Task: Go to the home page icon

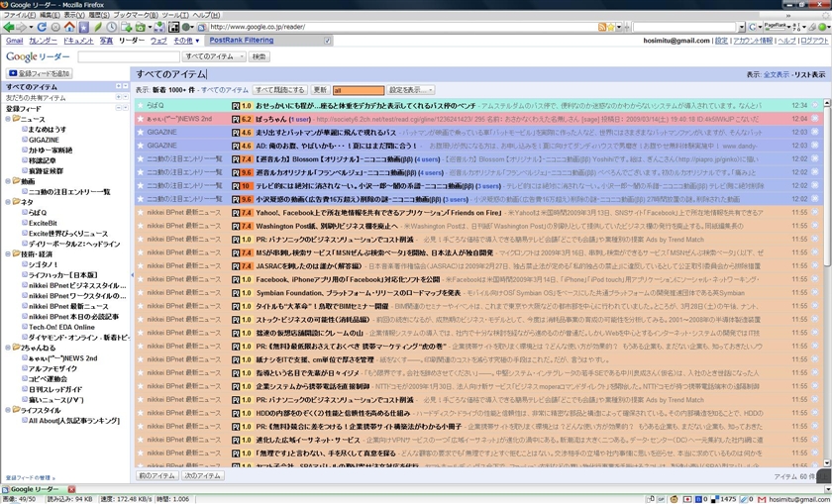Action: [69, 27]
